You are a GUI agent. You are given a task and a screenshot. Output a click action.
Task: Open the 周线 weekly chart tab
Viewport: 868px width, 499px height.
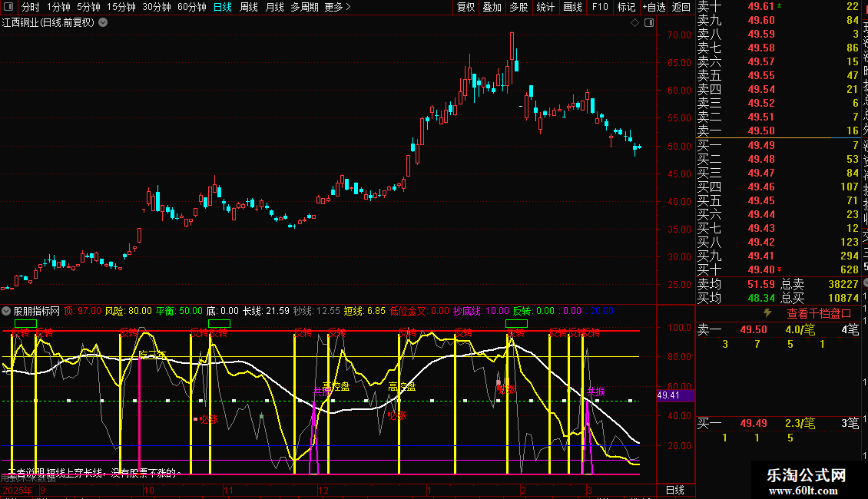tap(249, 7)
